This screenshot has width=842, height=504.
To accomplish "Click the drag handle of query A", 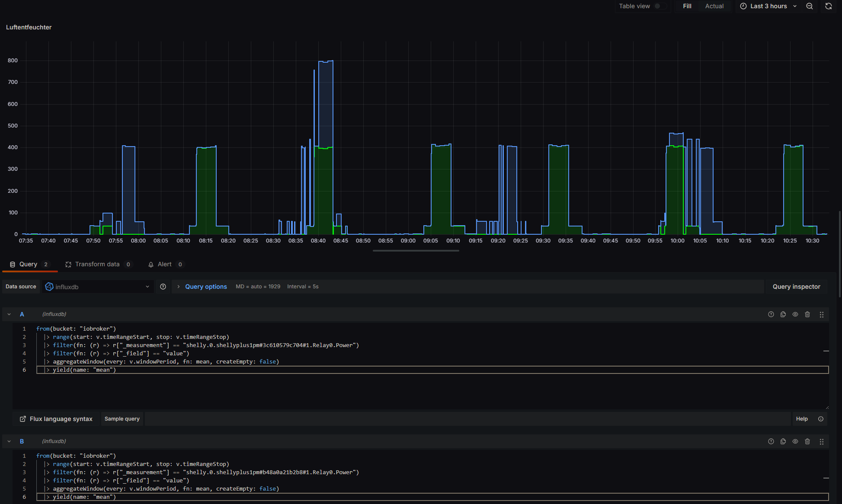I will click(x=822, y=314).
